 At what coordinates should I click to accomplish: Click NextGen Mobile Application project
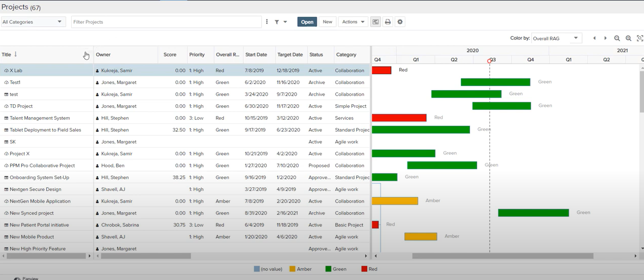click(x=40, y=201)
